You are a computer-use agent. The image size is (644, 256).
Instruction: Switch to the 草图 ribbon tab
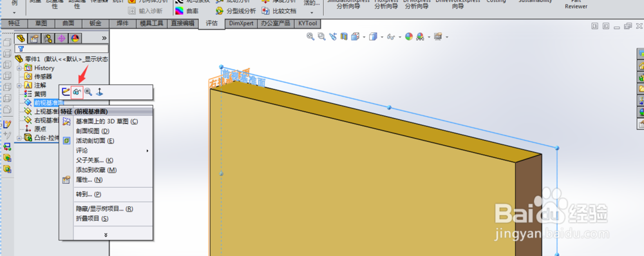tap(41, 23)
